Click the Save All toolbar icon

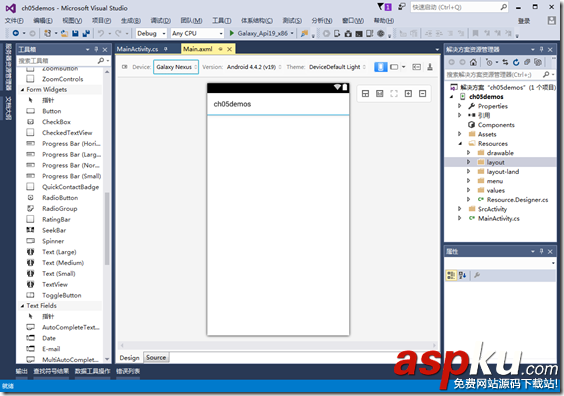pos(86,33)
